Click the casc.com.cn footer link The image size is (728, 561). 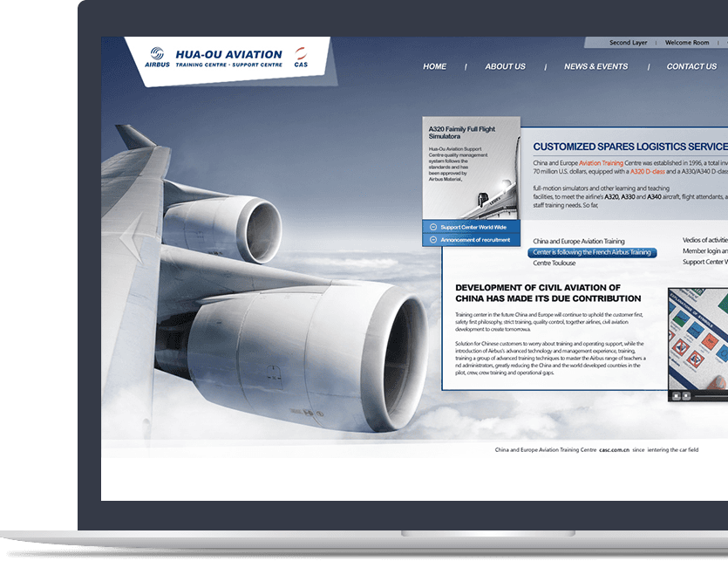coord(614,449)
